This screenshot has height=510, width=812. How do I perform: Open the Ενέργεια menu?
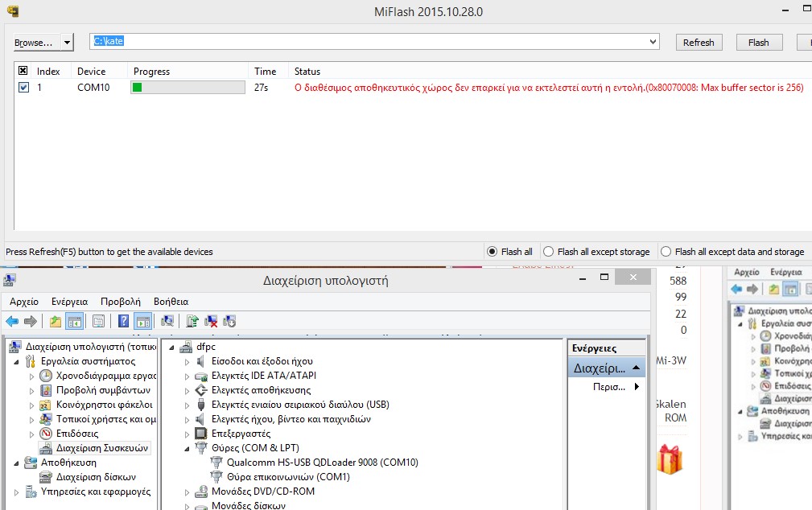click(x=69, y=302)
